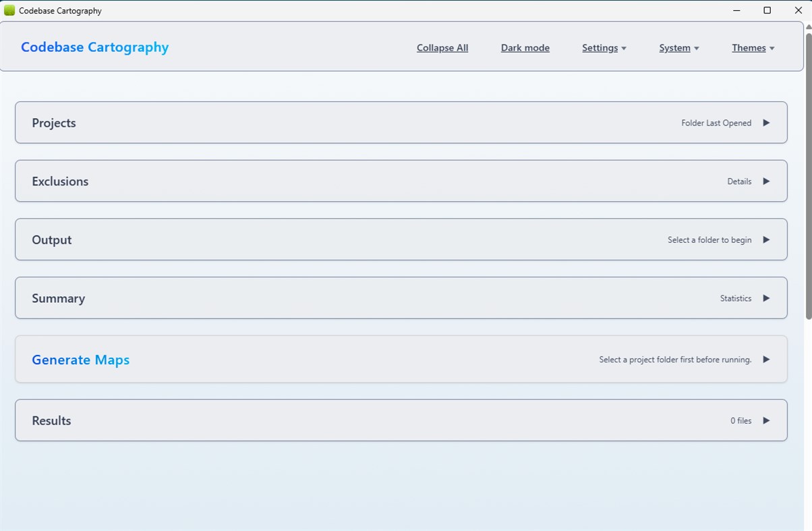Click the Generate Maps heading
This screenshot has height=531, width=812.
click(x=81, y=360)
